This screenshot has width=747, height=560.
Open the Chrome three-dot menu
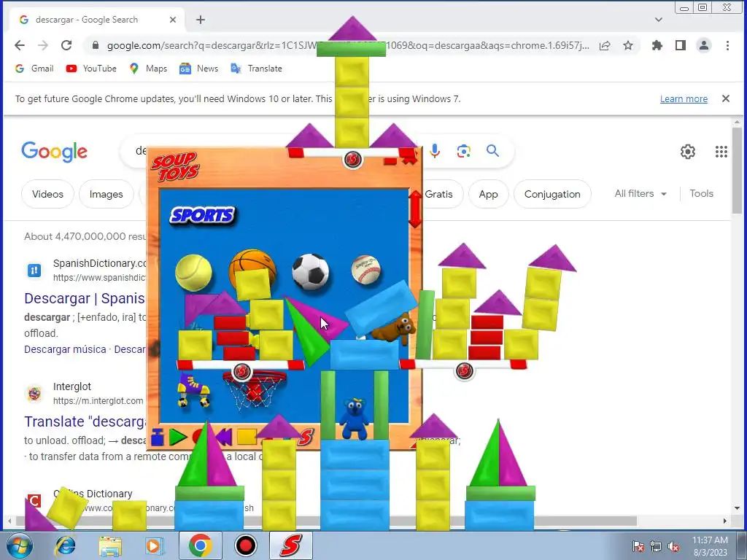coord(727,46)
